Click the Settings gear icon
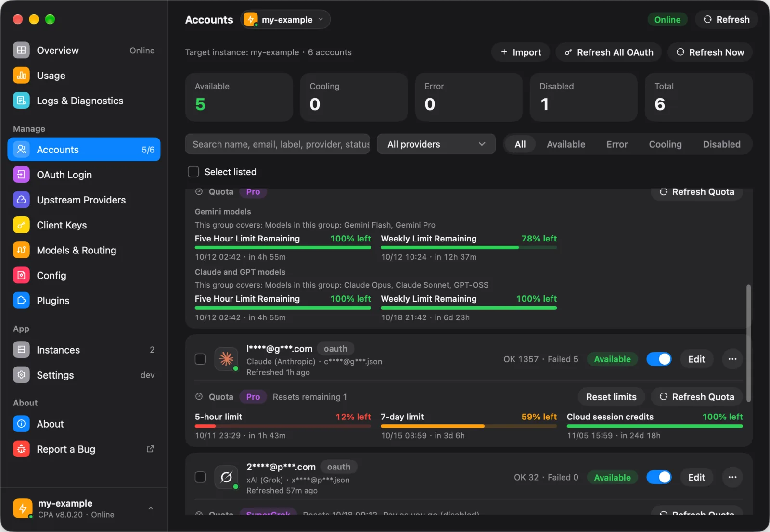770x532 pixels. tap(21, 375)
